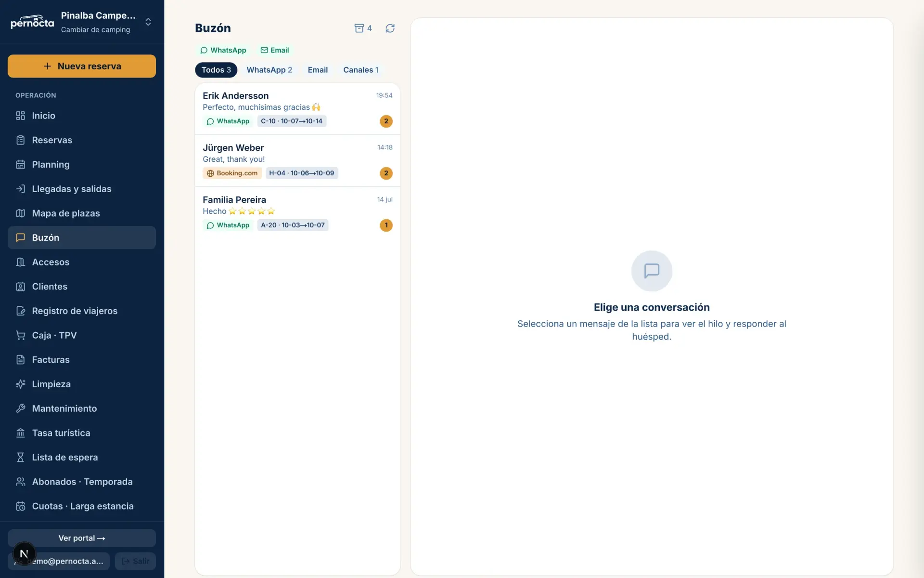Click the Caja · TPV cart icon
The height and width of the screenshot is (578, 924).
tap(20, 335)
